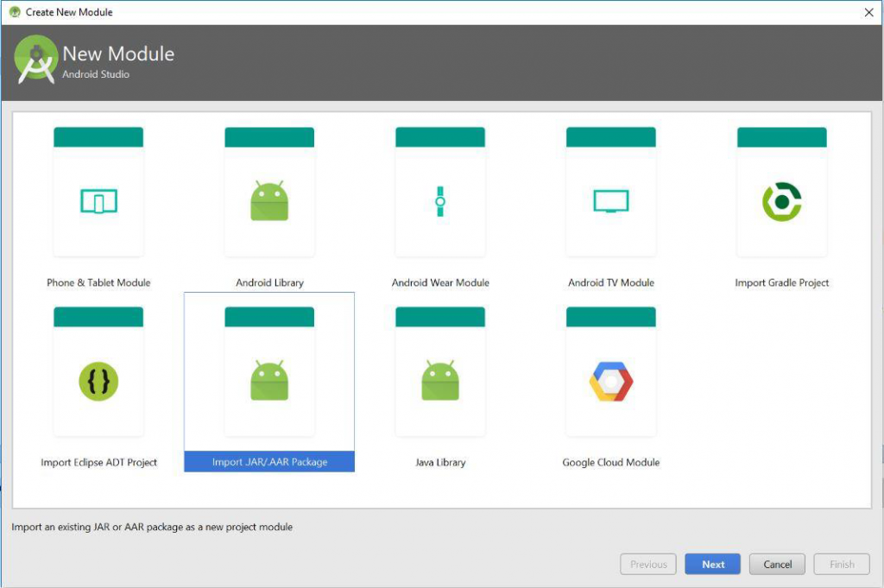This screenshot has width=884, height=588.
Task: Choose the Android Library robot icon
Action: (269, 202)
